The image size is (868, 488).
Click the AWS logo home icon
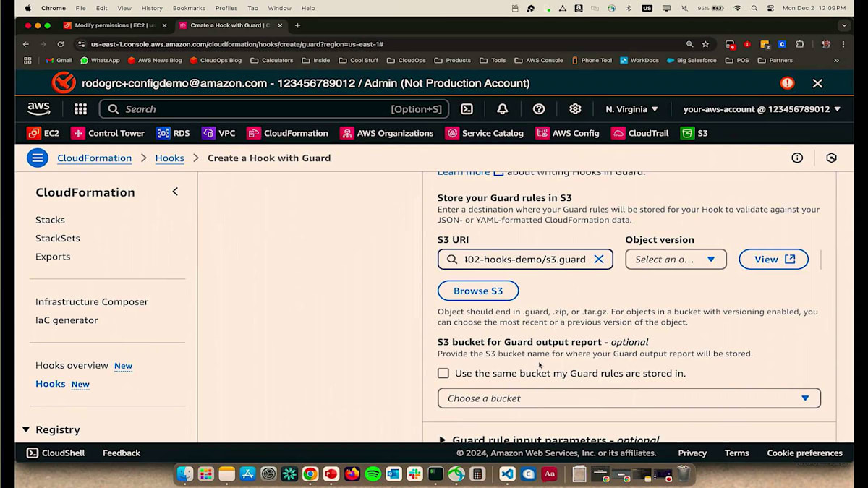pyautogui.click(x=39, y=109)
